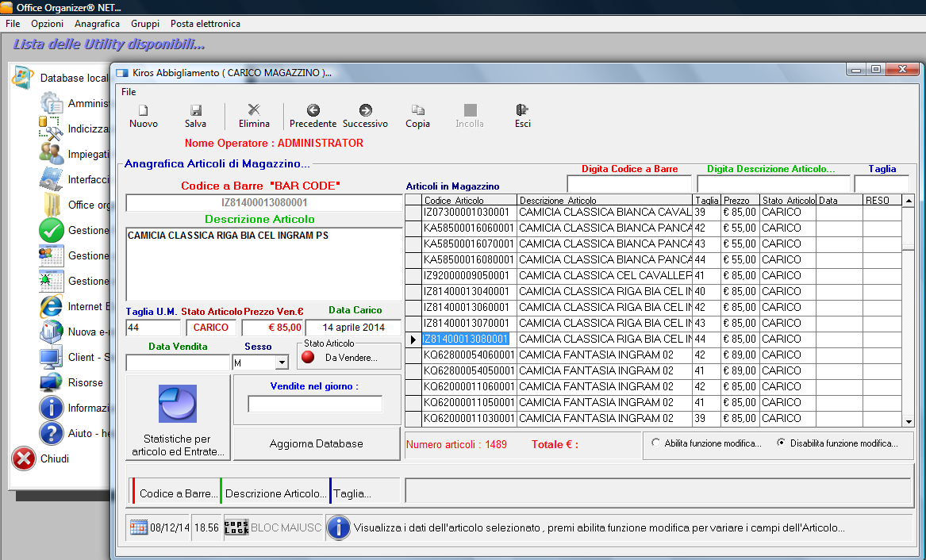Open File menu in Kiros Abbigliamento window
This screenshot has height=560, width=926.
(129, 92)
